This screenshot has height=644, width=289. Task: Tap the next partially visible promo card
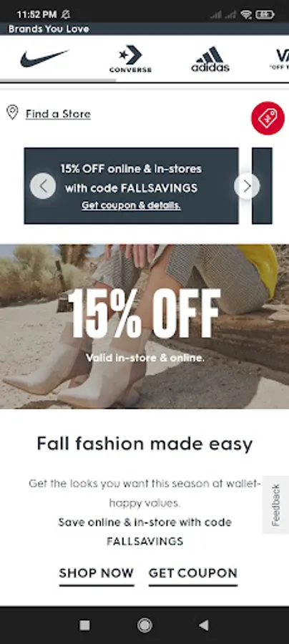pos(262,185)
